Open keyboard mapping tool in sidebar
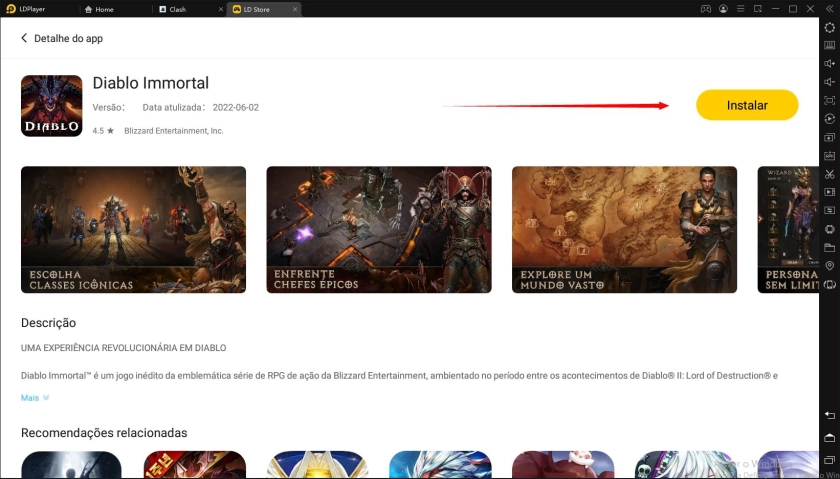This screenshot has width=840, height=479. (x=829, y=45)
